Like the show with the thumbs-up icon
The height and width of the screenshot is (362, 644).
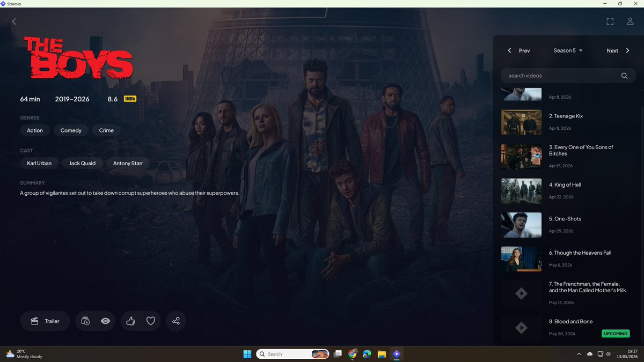click(x=130, y=321)
